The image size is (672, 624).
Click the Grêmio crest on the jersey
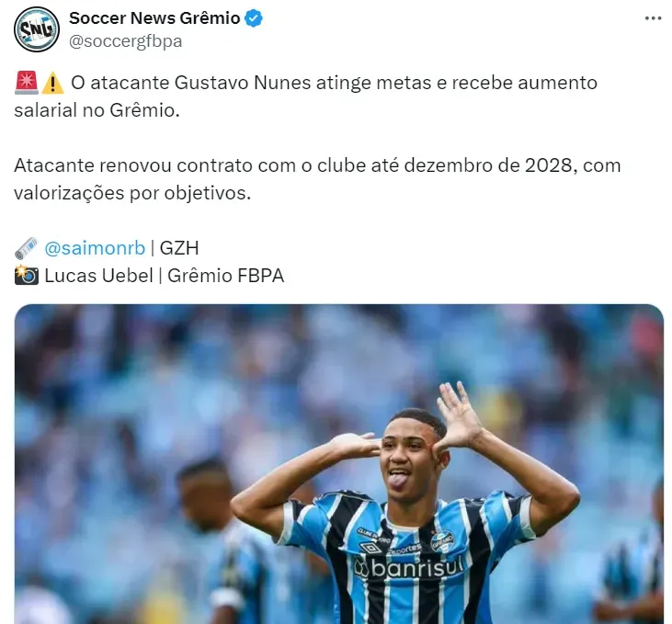point(443,541)
